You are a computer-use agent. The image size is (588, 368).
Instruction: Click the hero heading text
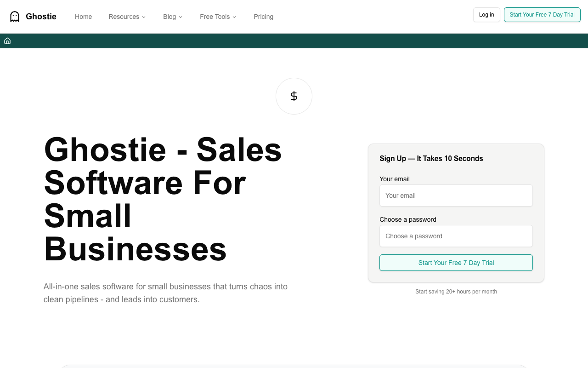[163, 199]
